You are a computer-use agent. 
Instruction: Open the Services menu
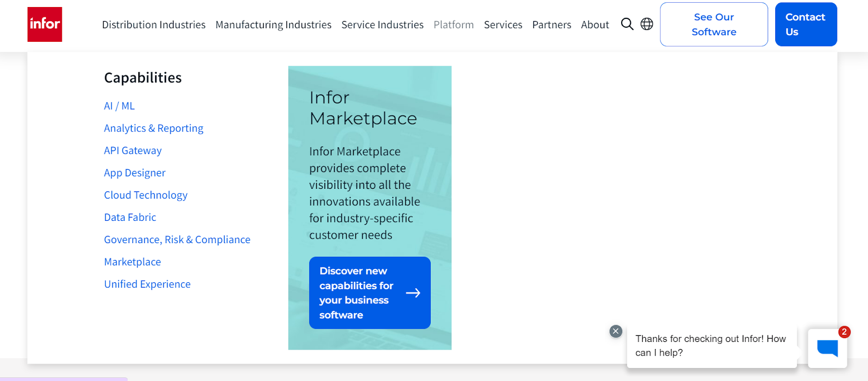coord(503,24)
